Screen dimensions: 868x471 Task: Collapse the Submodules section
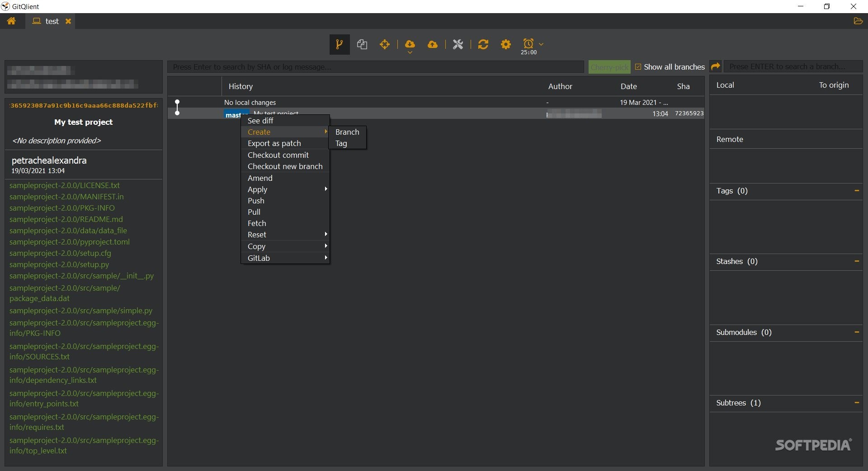(x=856, y=332)
